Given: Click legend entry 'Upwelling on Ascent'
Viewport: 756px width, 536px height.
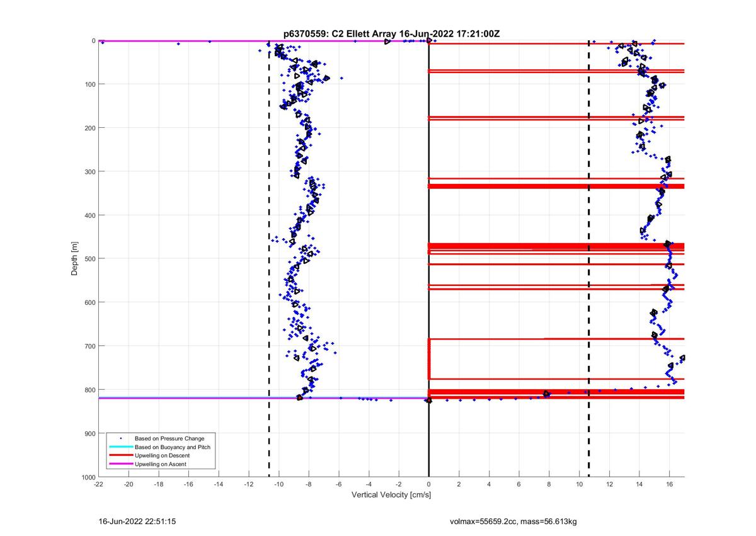Looking at the screenshot, I should click(161, 464).
